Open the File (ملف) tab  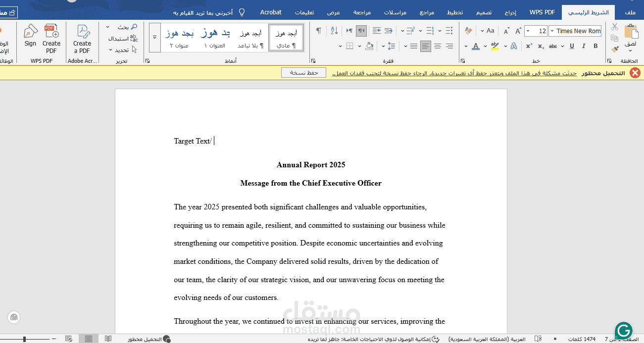[x=630, y=12]
